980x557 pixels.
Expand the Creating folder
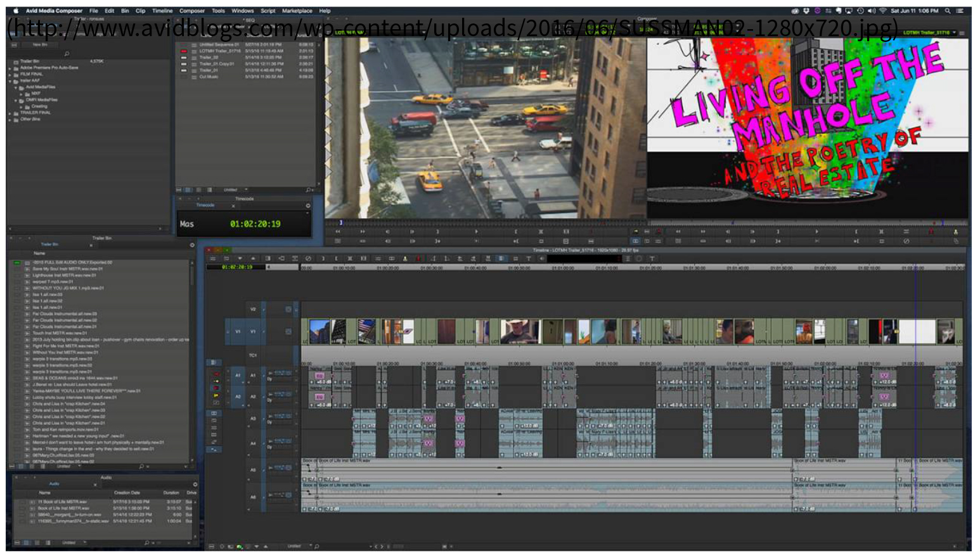22,107
